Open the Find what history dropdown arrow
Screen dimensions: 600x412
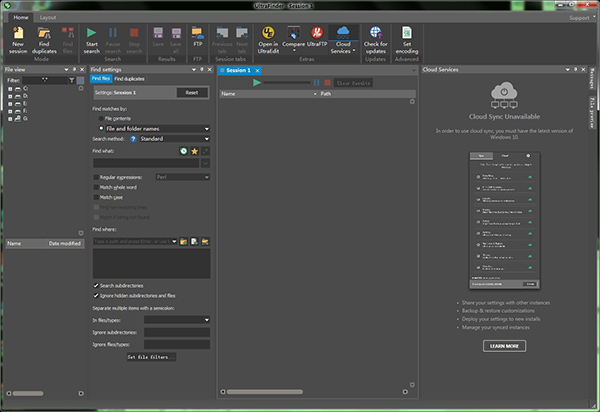pyautogui.click(x=205, y=163)
